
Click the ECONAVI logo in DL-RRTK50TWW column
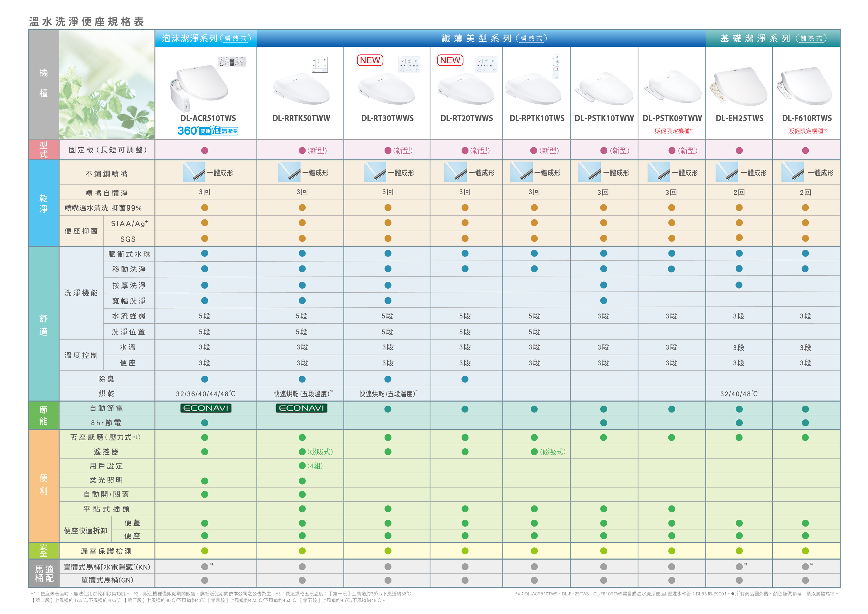pos(301,408)
